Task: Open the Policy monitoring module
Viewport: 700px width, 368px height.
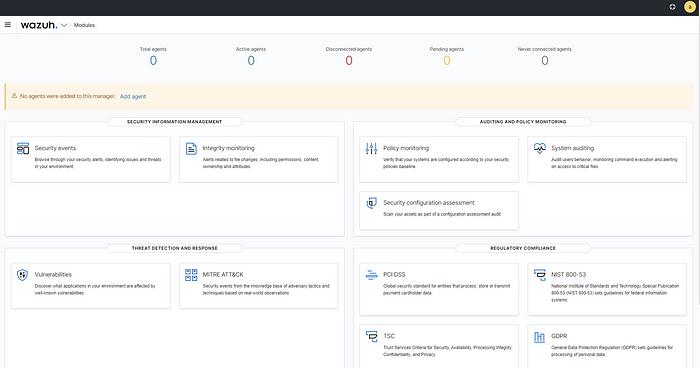Action: [439, 159]
